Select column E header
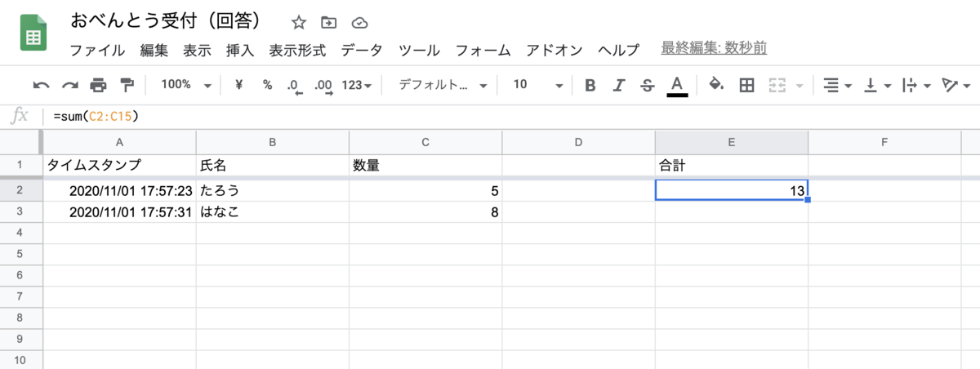Viewport: 980px width, 369px height. pos(732,143)
